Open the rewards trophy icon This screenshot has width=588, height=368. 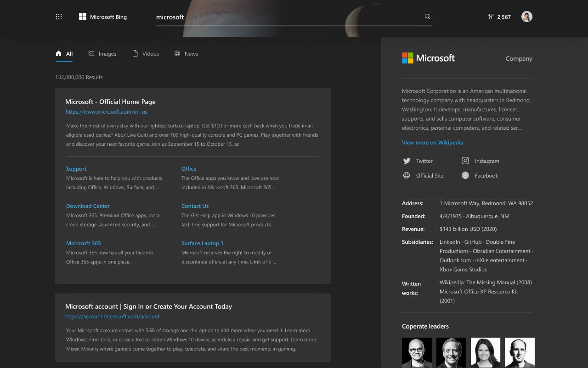[x=491, y=17]
